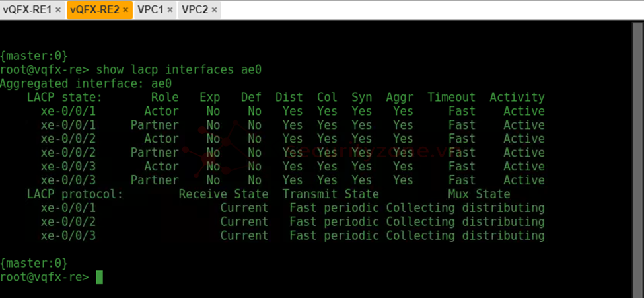
Task: Click the 'show lacp interfaces ae0' command text
Action: pyautogui.click(x=178, y=70)
